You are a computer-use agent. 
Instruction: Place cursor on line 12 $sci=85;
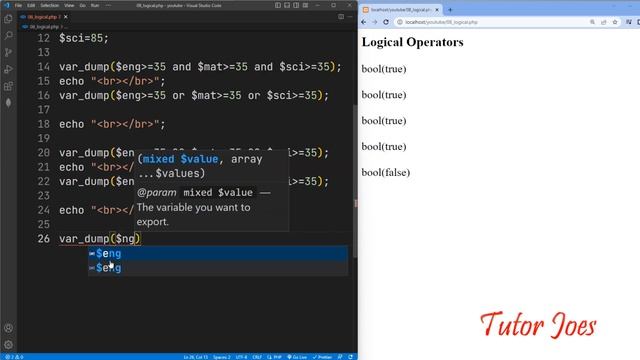pos(84,38)
